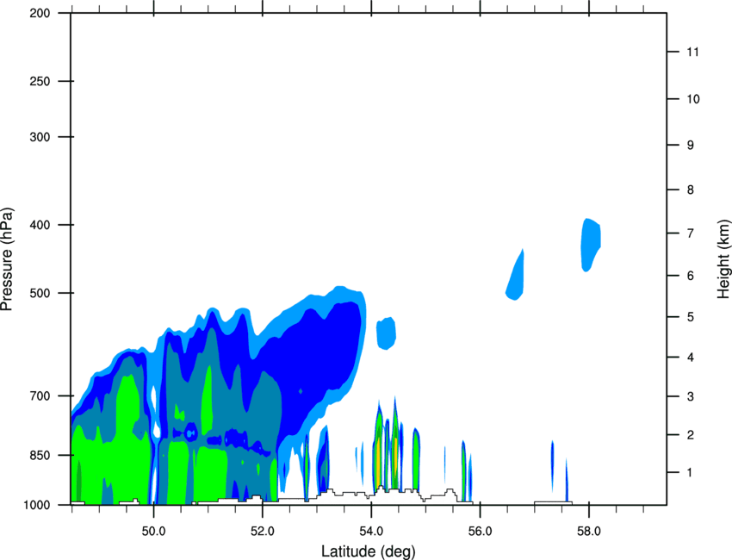Click pressure tick label 1000

[37, 505]
